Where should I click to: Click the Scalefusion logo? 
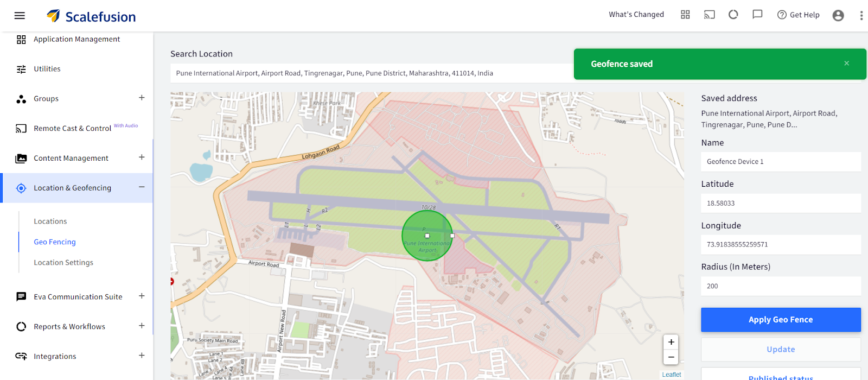pyautogui.click(x=91, y=16)
